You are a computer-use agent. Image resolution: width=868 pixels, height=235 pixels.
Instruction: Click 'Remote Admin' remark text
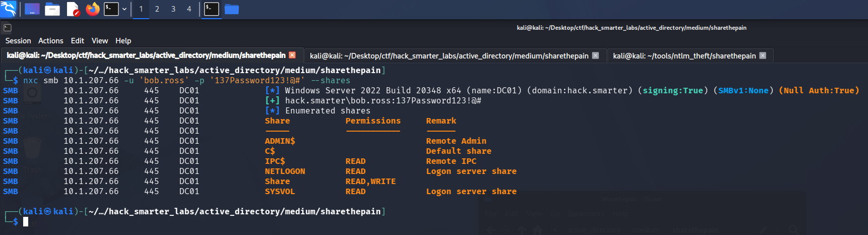click(456, 141)
